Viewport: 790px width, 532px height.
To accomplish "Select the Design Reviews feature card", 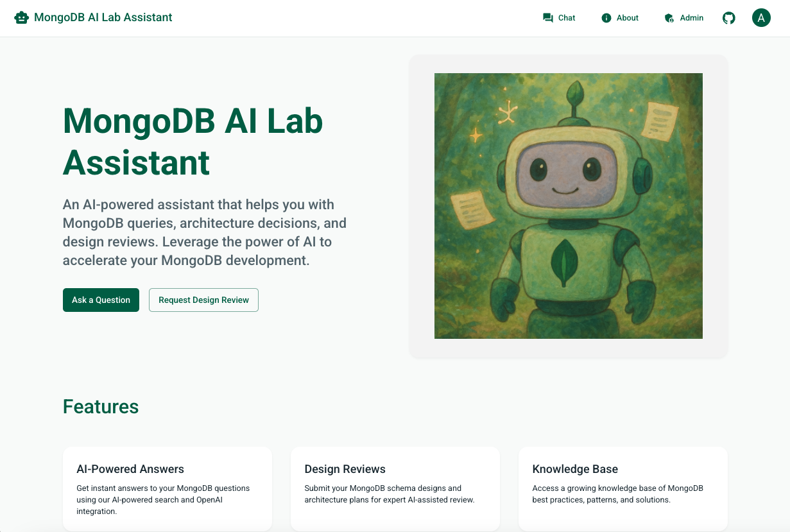I will (x=395, y=489).
